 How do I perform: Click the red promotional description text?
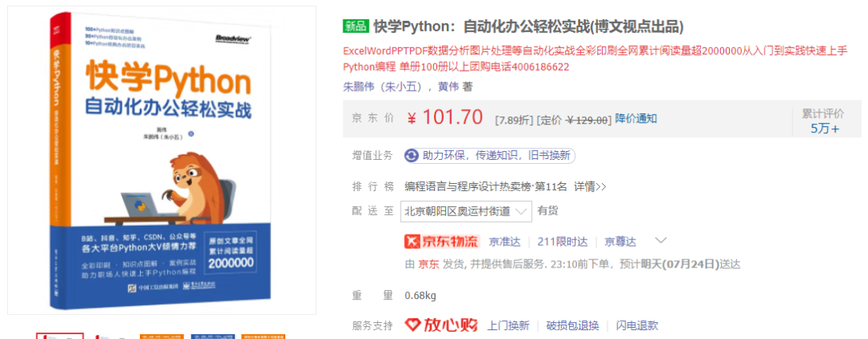click(595, 59)
